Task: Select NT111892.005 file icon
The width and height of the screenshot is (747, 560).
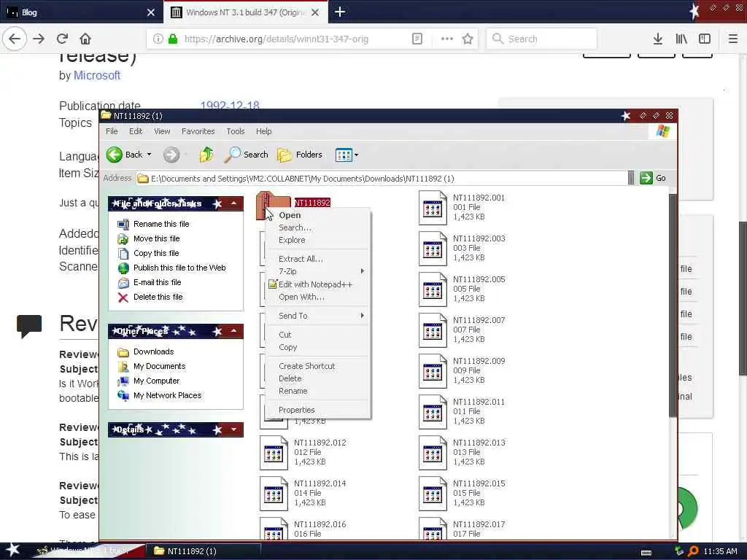Action: pyautogui.click(x=433, y=289)
